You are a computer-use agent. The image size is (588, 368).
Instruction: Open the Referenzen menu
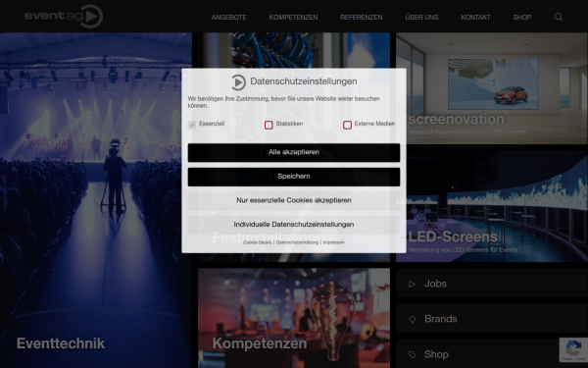click(362, 18)
